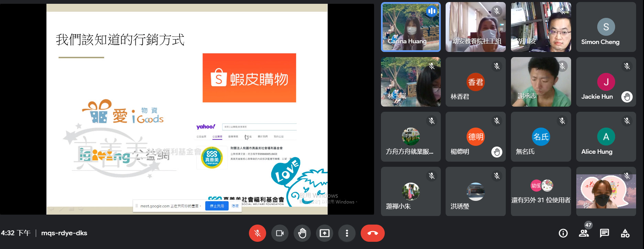Viewport: 644px width, 249px height.
Task: Click 楊德明's raised hand icon
Action: (497, 152)
